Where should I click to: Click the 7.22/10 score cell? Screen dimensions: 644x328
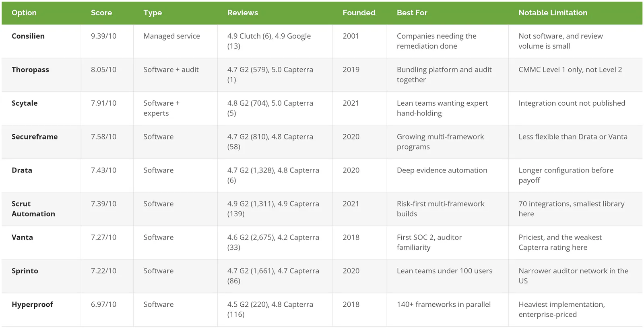(103, 271)
